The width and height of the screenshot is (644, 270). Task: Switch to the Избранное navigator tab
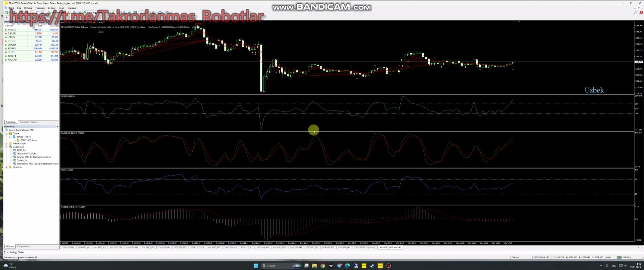23,247
